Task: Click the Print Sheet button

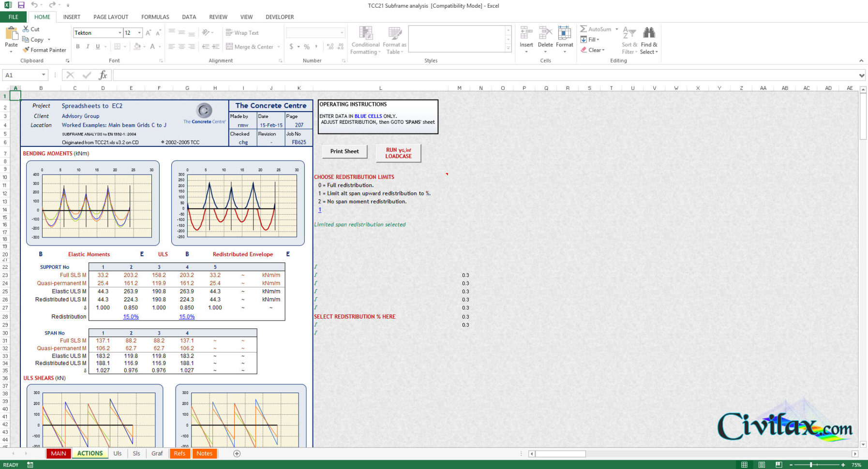Action: coord(344,151)
